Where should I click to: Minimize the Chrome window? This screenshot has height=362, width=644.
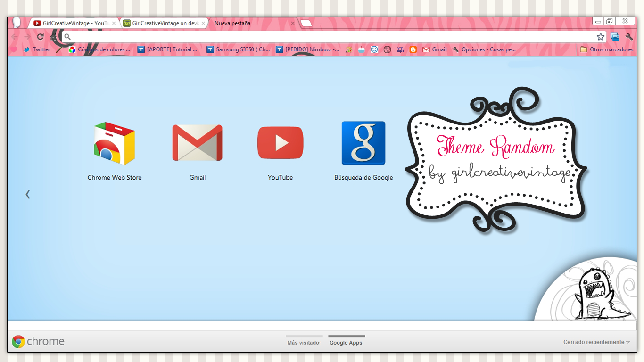(x=598, y=21)
